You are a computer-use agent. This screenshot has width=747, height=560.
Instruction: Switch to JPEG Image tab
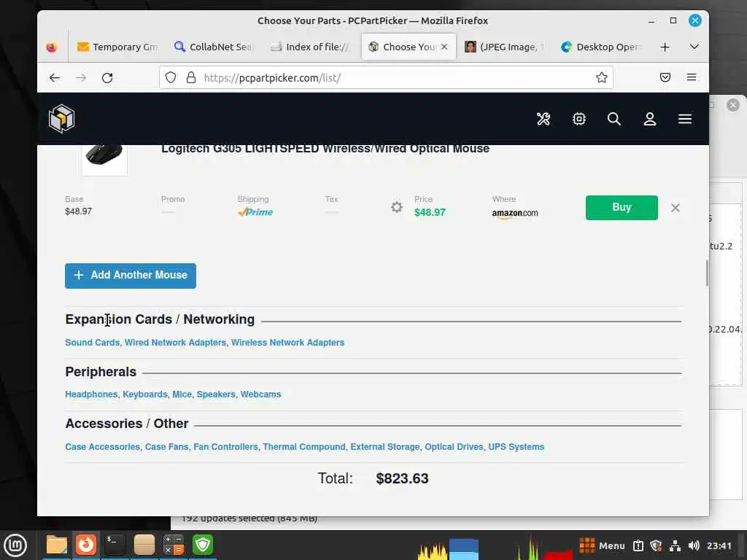504,47
